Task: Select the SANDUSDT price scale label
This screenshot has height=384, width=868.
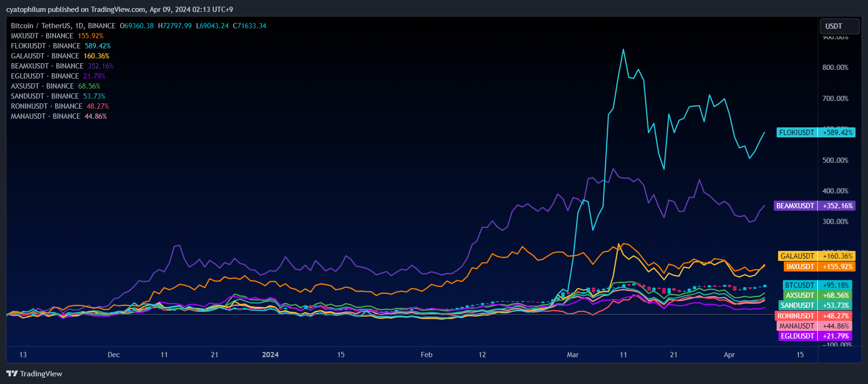Action: pyautogui.click(x=798, y=305)
